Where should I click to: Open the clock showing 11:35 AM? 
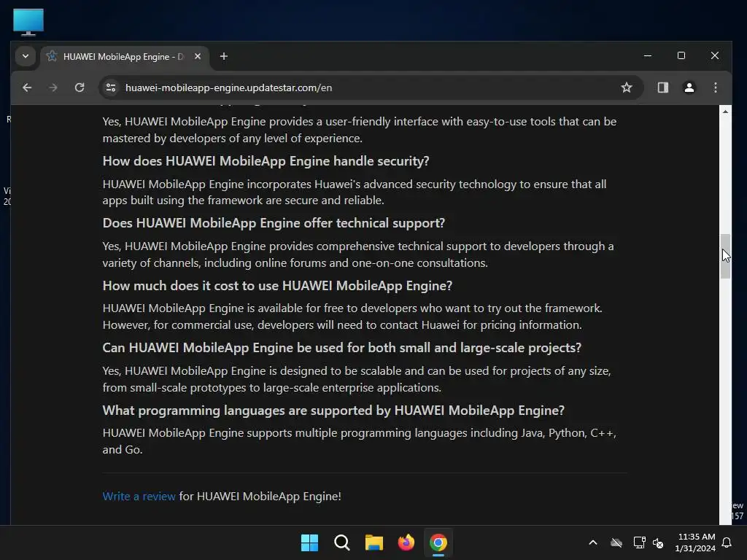(x=695, y=542)
